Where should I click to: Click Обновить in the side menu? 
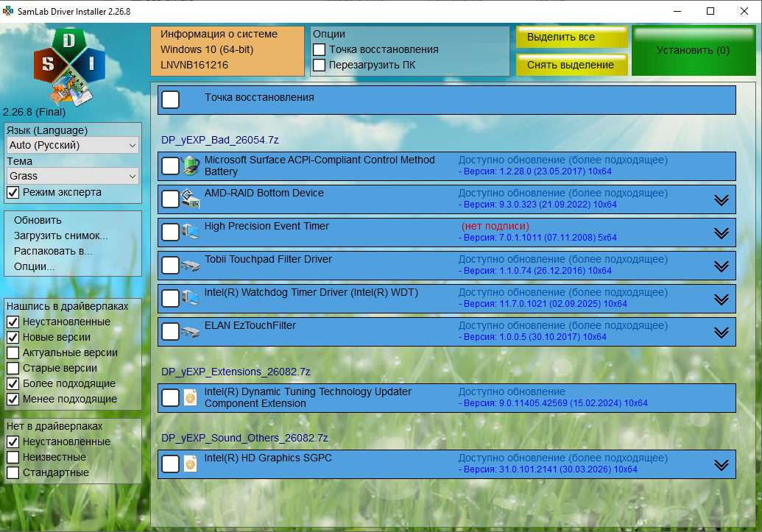[x=38, y=220]
